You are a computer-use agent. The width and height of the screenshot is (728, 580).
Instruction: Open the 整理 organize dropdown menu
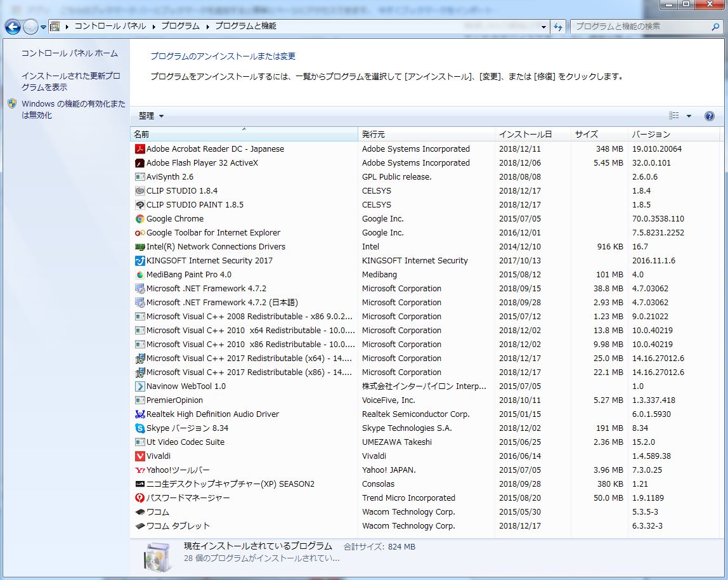tap(151, 116)
